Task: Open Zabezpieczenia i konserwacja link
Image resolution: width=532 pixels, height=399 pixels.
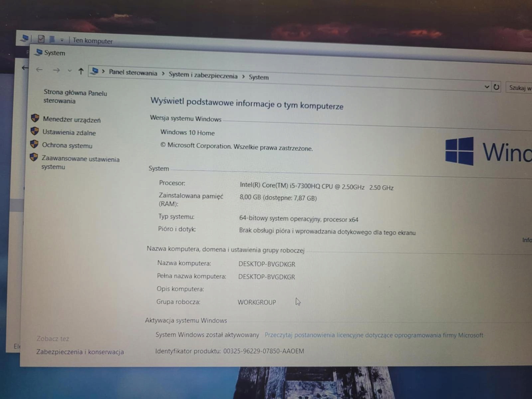Action: point(80,352)
